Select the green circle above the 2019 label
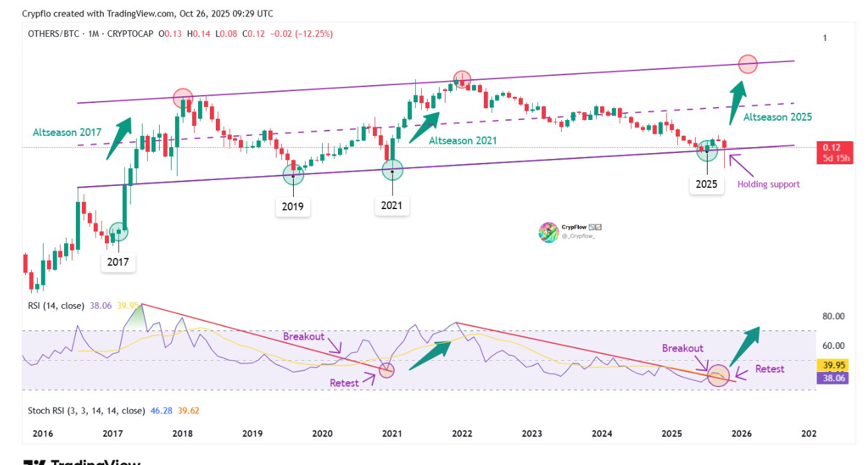 tap(293, 174)
